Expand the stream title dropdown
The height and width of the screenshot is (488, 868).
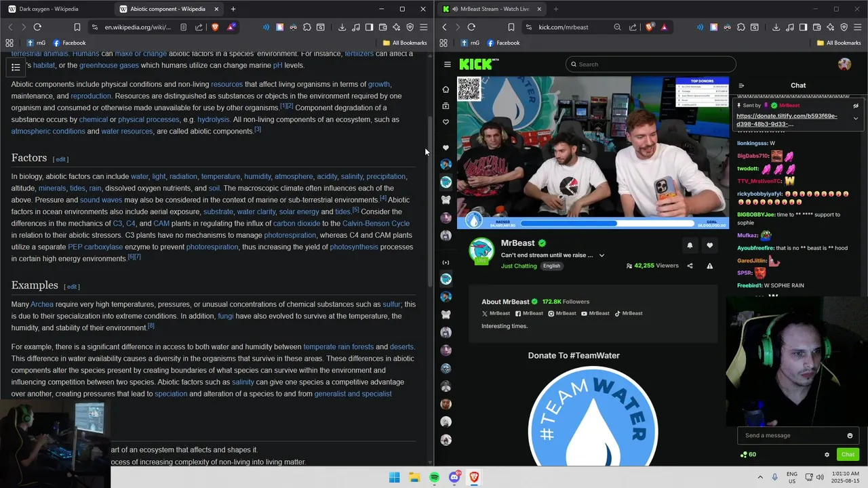(601, 256)
